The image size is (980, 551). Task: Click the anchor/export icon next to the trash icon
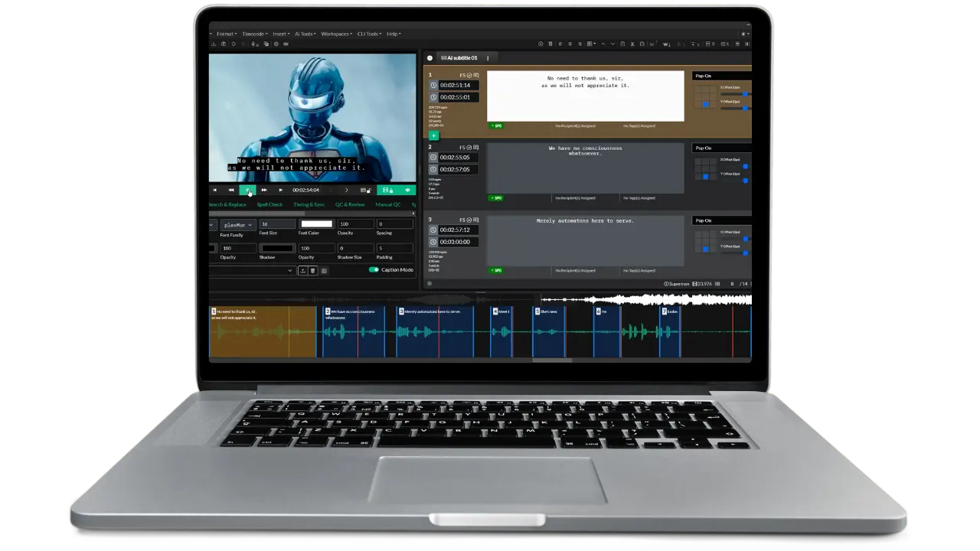303,270
